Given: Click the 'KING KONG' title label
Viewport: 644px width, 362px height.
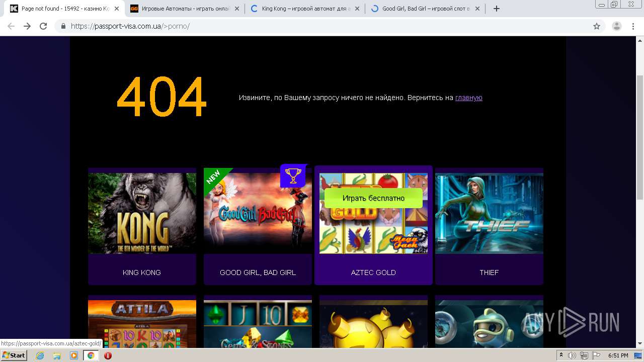Looking at the screenshot, I should (142, 273).
